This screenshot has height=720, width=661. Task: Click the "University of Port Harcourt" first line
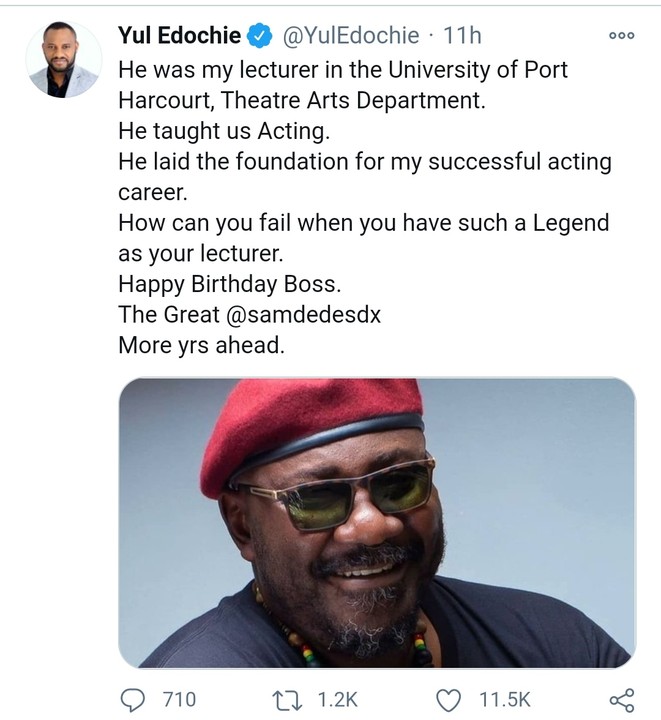343,70
